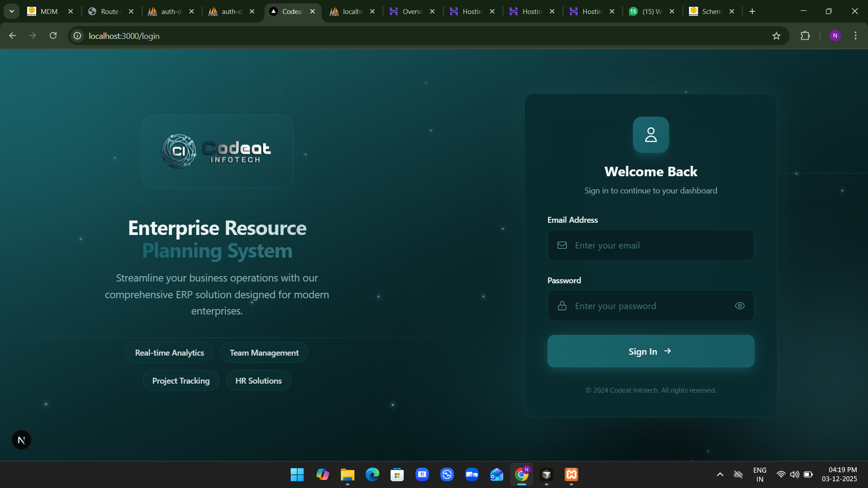Expand the tab search dropdown arrow
The width and height of the screenshot is (868, 488).
(12, 11)
